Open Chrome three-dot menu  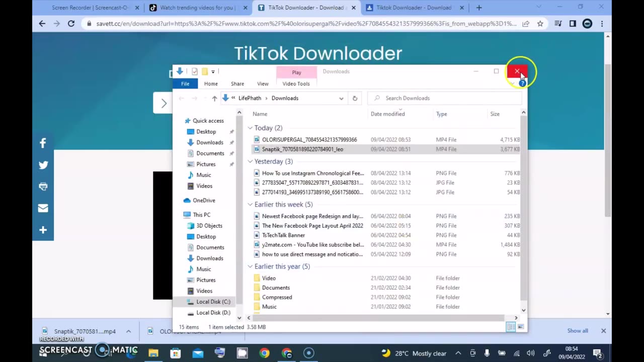(x=602, y=24)
